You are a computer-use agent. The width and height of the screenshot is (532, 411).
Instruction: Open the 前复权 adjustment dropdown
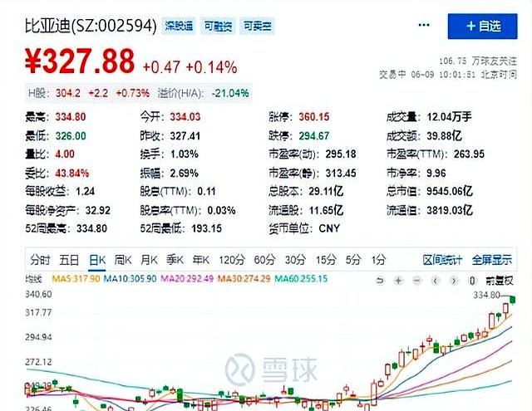(x=500, y=281)
